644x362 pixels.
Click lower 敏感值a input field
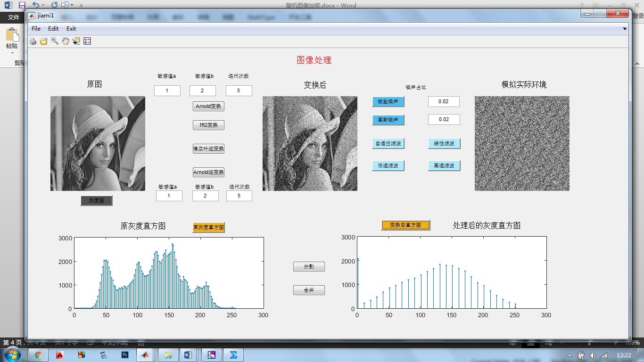[x=169, y=196]
